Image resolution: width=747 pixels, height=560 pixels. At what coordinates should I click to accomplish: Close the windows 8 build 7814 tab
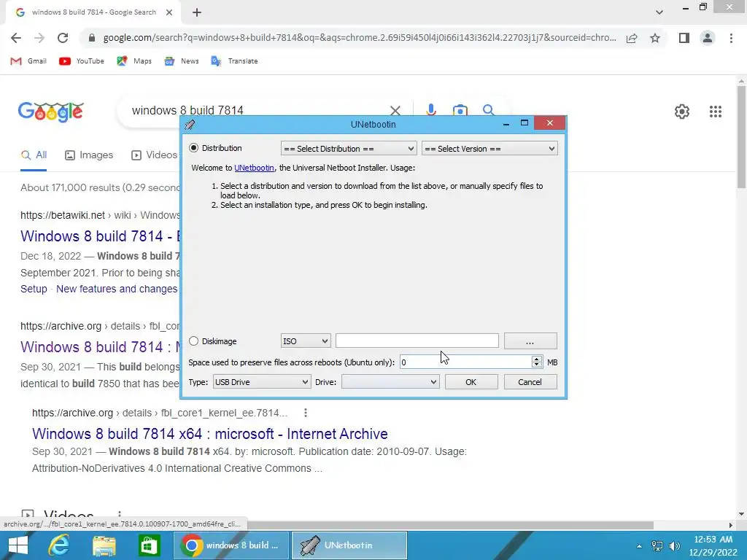tap(169, 12)
